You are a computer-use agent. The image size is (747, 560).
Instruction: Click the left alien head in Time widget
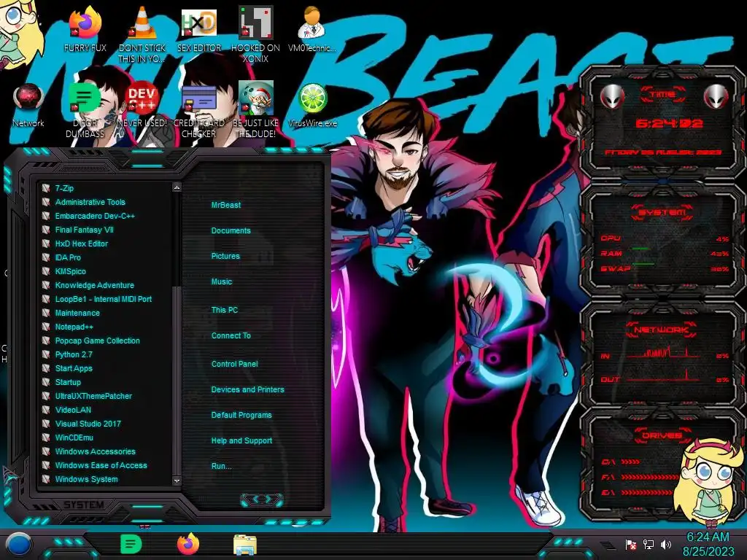tap(612, 97)
